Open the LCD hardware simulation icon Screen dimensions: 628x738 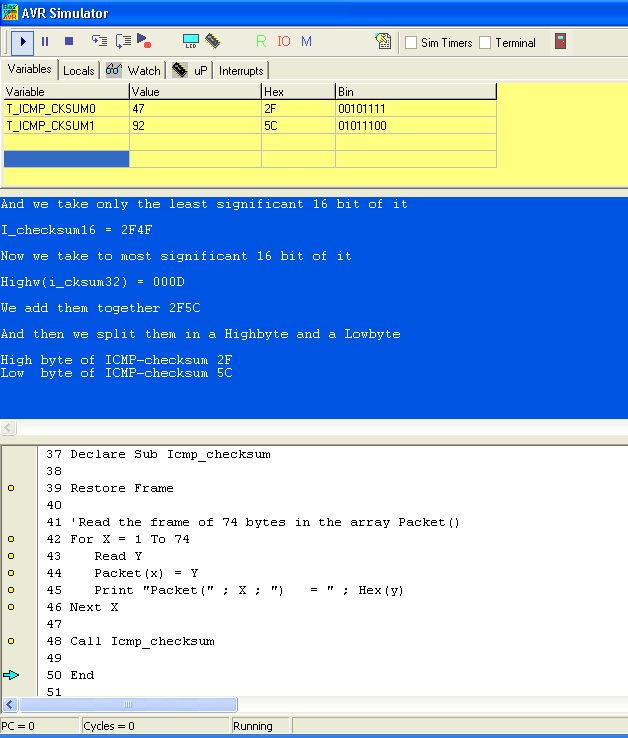[x=191, y=41]
